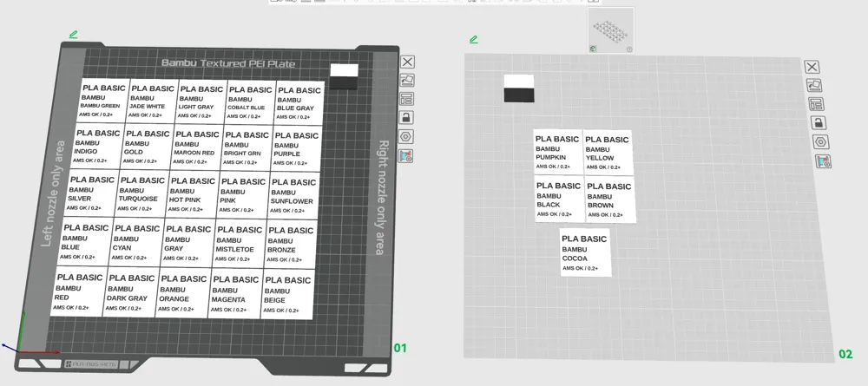
Task: Arrange objects on plate 02
Action: 816,104
